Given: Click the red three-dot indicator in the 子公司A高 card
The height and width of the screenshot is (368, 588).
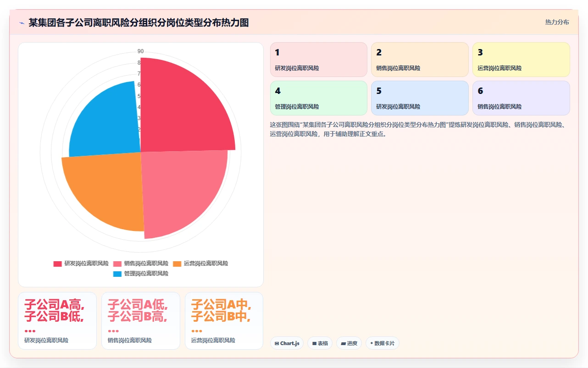Looking at the screenshot, I should (30, 331).
